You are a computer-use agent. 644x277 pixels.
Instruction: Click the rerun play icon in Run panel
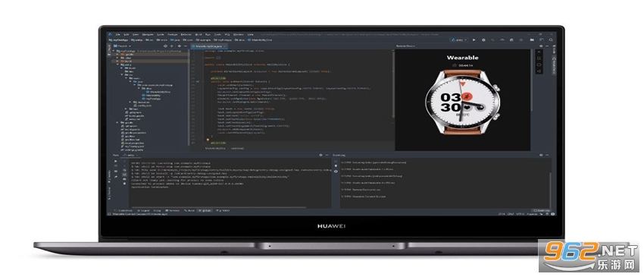point(115,161)
